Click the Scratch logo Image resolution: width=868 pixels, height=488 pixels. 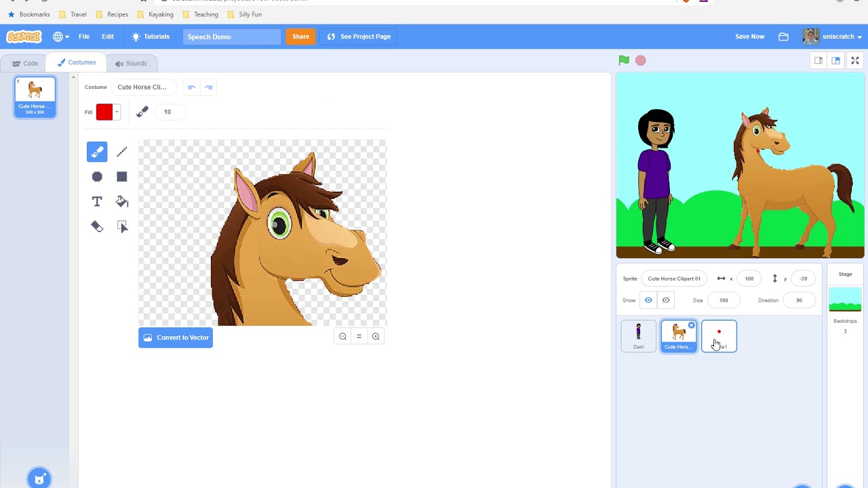pyautogui.click(x=24, y=37)
